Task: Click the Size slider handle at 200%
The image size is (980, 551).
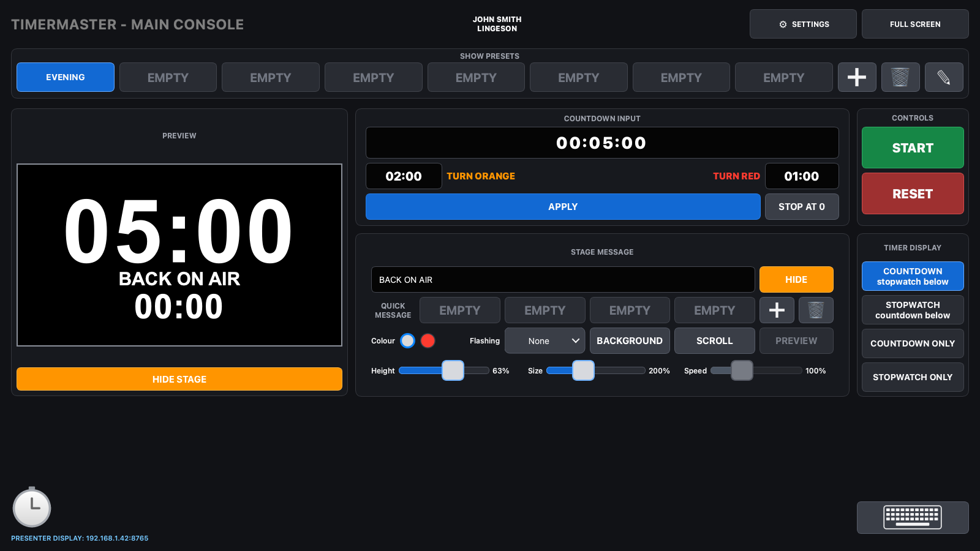Action: [583, 370]
